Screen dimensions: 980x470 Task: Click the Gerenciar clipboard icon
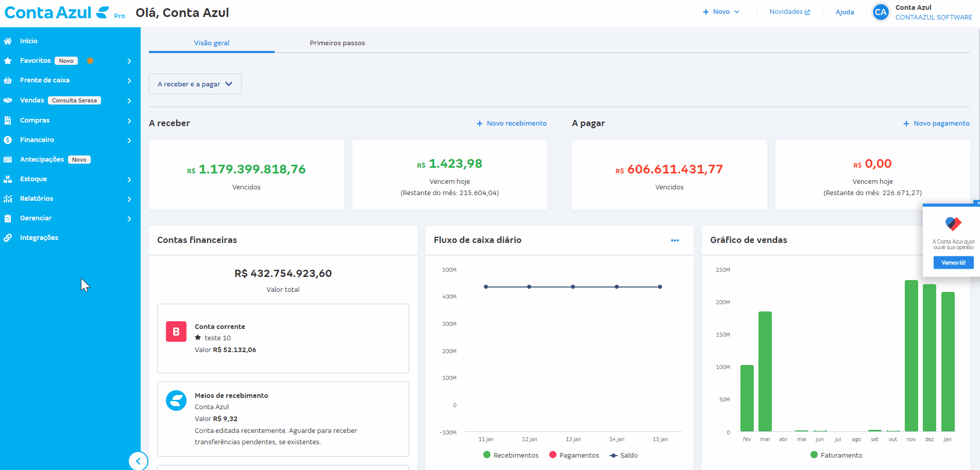8,218
